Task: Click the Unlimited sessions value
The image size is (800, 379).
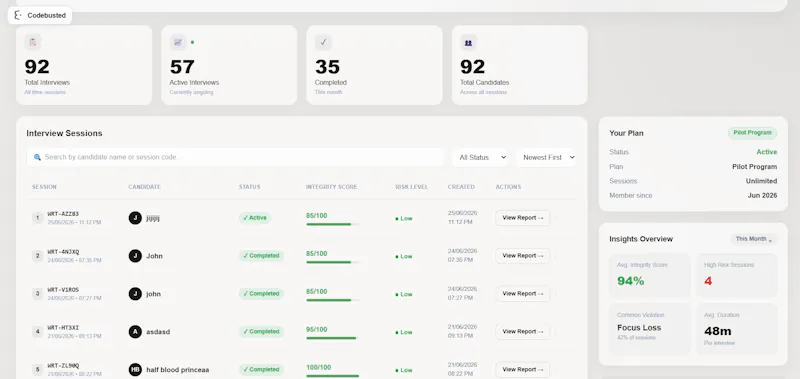Action: point(761,181)
